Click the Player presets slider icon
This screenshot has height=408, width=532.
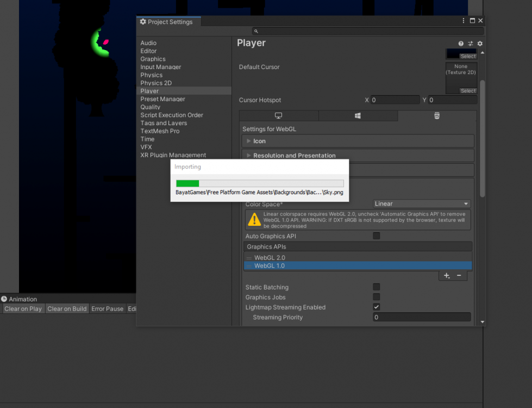471,44
